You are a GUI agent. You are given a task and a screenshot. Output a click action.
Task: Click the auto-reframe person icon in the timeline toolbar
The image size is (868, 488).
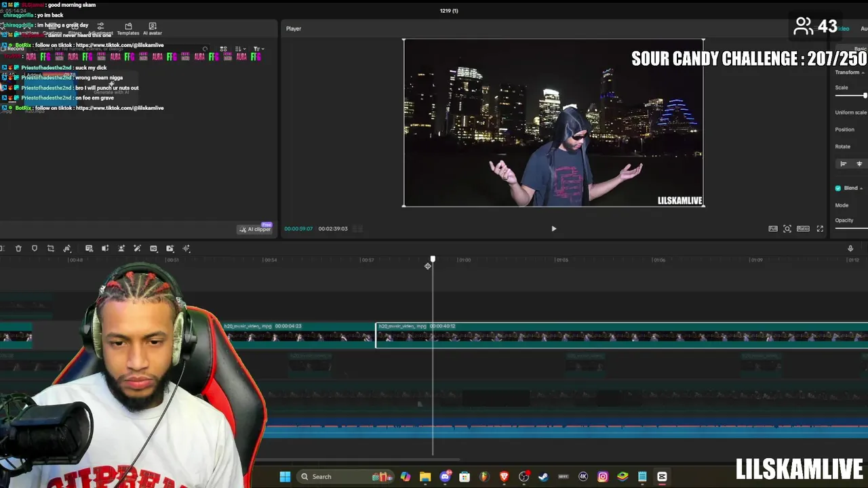[121, 249]
